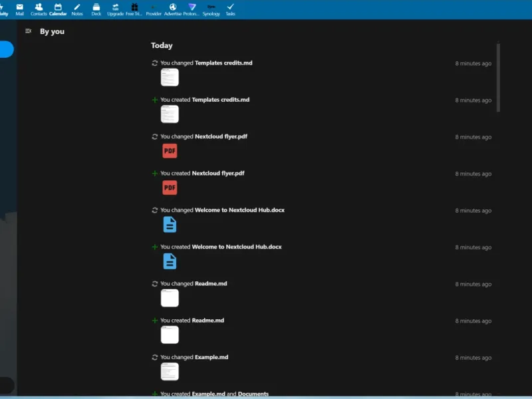
Task: Open the Tasks app
Action: [x=230, y=9]
